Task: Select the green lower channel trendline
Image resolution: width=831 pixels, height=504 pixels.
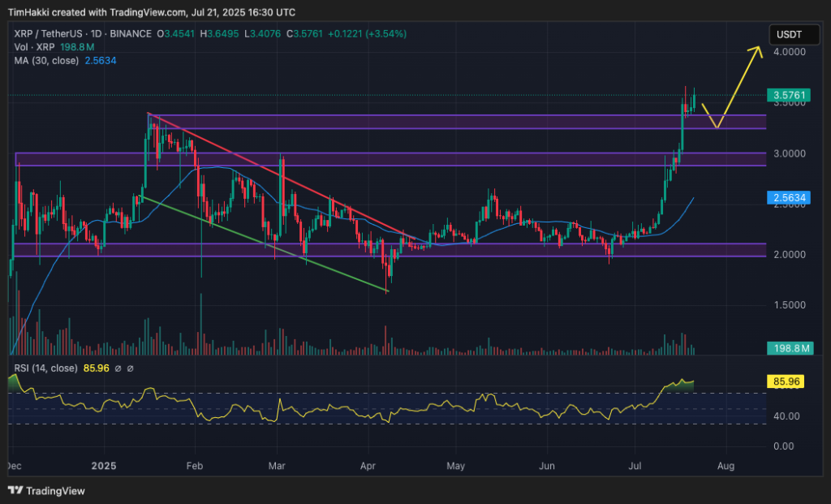Action: [260, 241]
